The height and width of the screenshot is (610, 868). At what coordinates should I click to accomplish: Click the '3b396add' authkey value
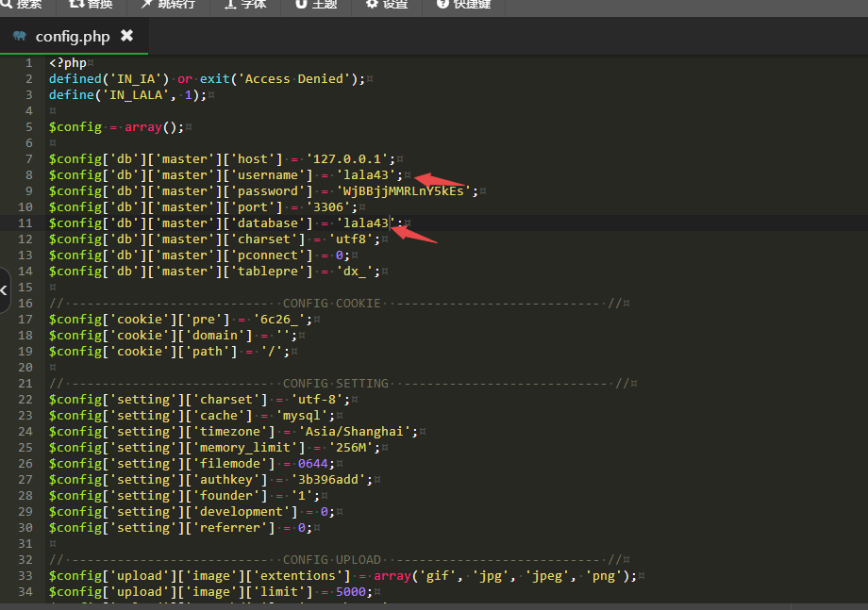coord(328,480)
